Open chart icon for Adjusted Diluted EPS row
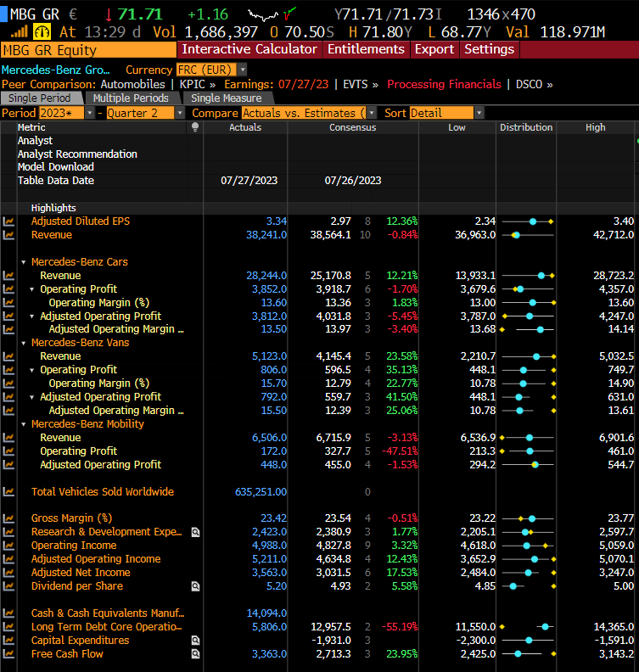Viewport: 639px width, 672px height. [8, 221]
